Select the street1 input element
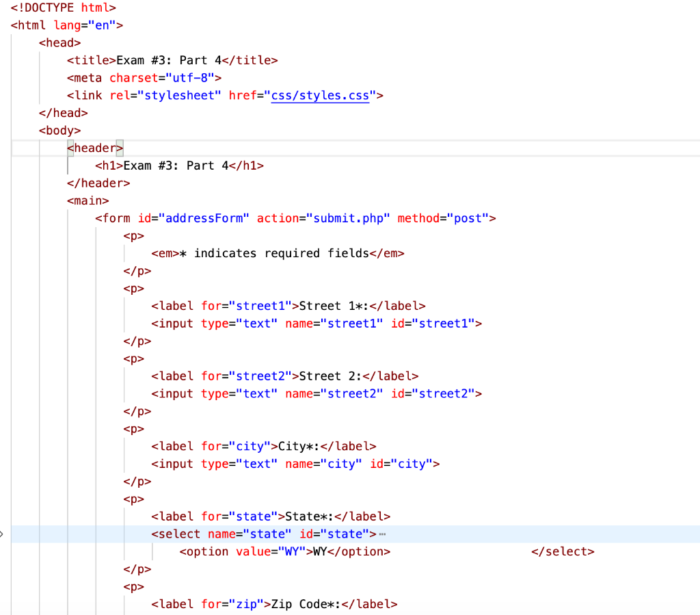 pos(314,324)
